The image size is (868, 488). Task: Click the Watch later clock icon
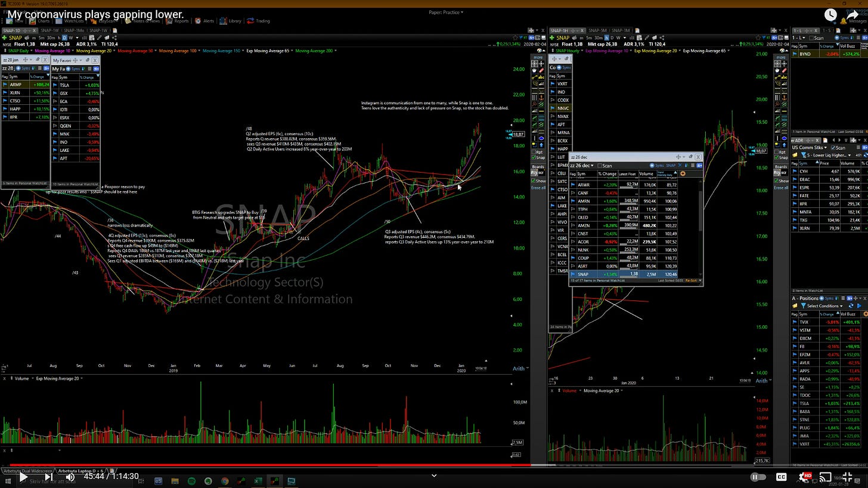(x=830, y=15)
